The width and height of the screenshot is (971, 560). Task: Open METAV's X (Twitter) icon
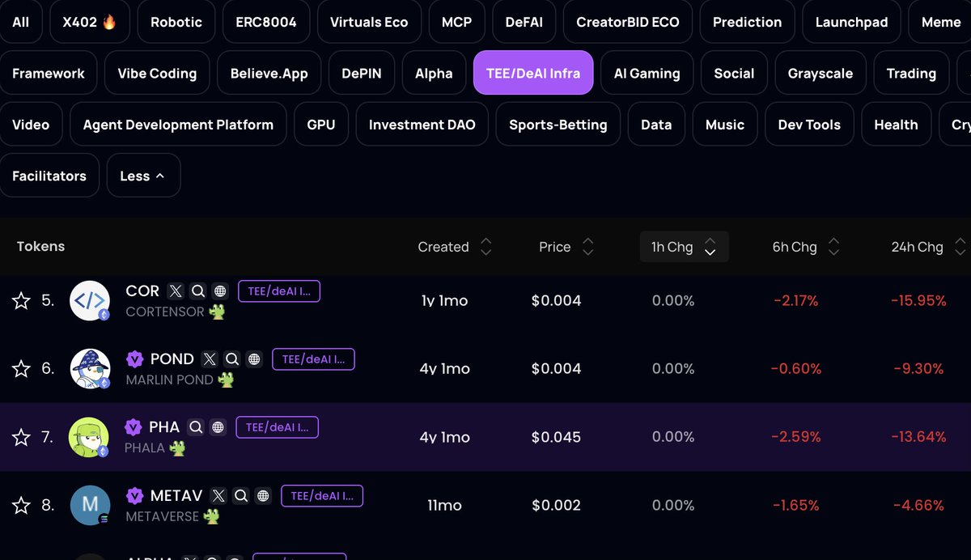tap(218, 496)
